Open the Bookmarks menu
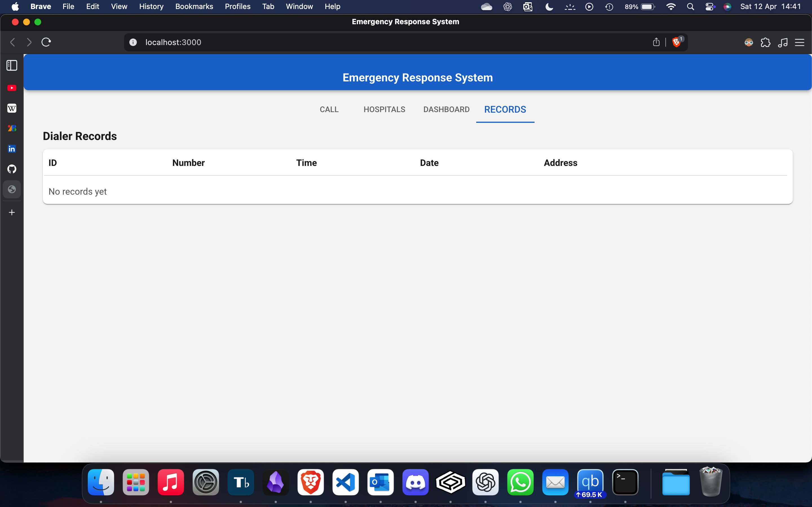 click(194, 6)
